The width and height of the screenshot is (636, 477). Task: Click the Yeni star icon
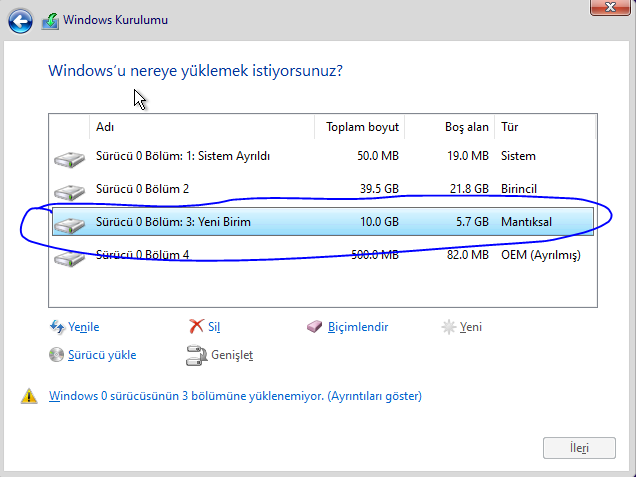pos(449,327)
